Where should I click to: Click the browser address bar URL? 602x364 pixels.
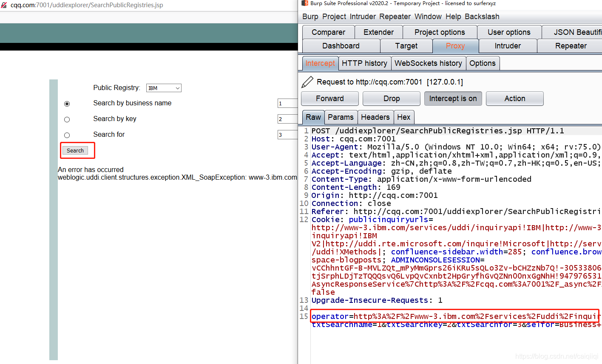[87, 5]
